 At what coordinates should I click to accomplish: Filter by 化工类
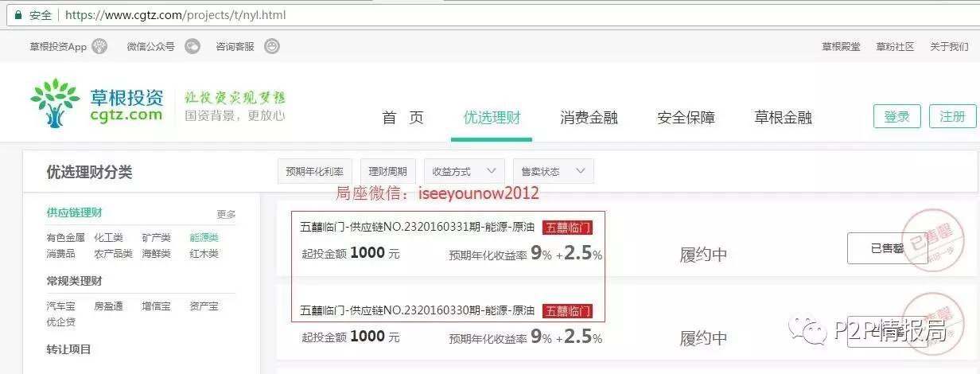(108, 237)
